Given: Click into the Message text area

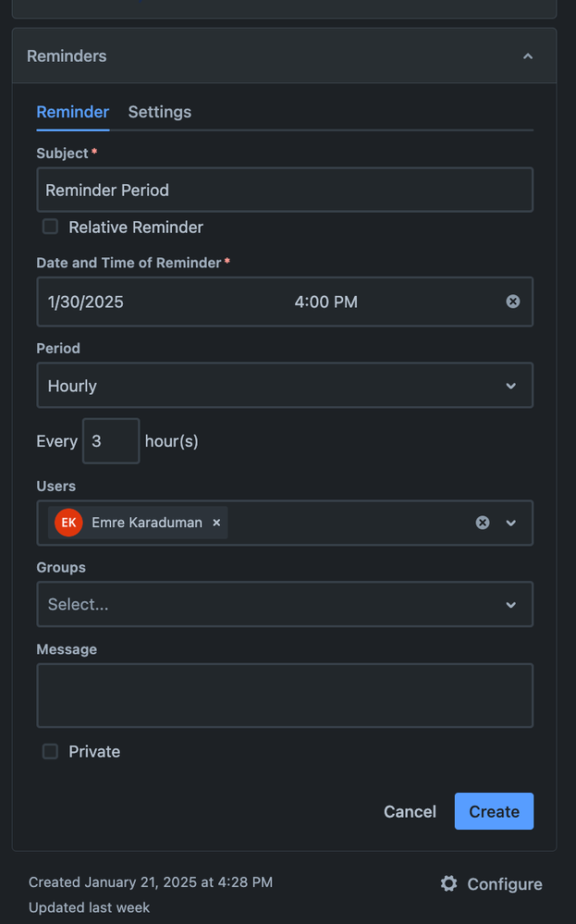Looking at the screenshot, I should click(285, 695).
